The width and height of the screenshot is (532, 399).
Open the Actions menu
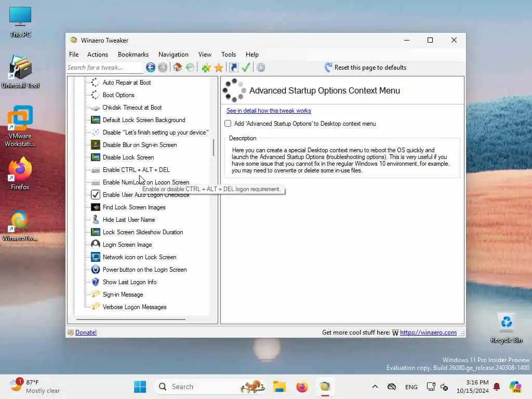[97, 54]
